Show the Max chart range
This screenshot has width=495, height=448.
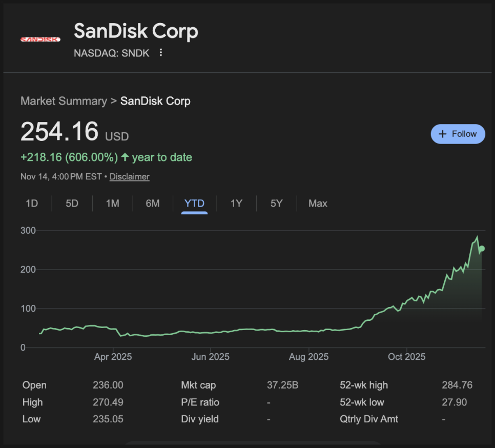point(318,203)
